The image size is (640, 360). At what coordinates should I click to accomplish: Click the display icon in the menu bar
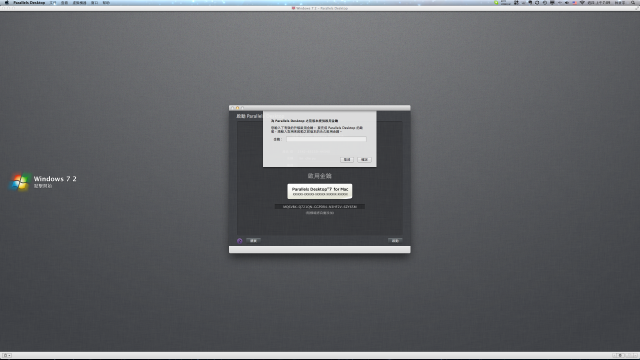point(552,2)
